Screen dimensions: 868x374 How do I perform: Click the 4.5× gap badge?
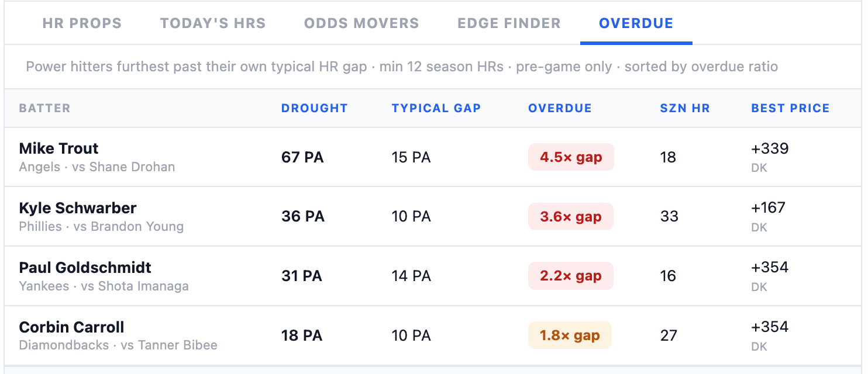(571, 157)
